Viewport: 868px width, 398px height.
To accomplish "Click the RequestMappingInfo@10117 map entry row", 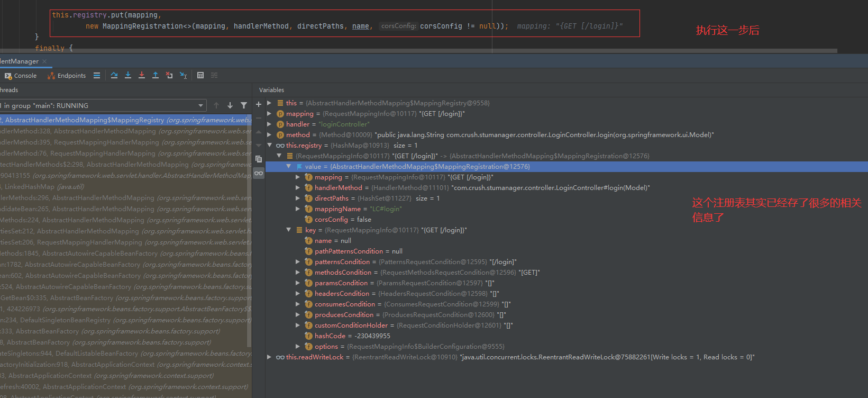I will (566, 156).
